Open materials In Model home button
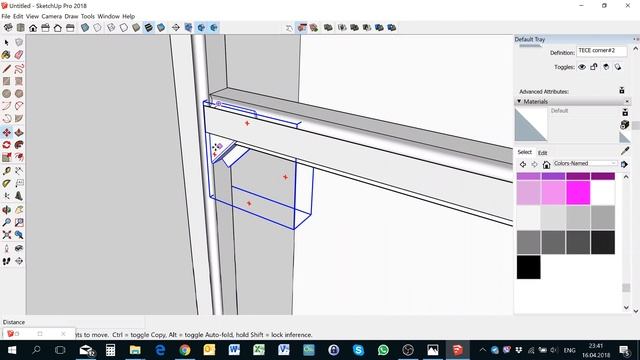Screen dimensions: 640x360 [x=547, y=164]
